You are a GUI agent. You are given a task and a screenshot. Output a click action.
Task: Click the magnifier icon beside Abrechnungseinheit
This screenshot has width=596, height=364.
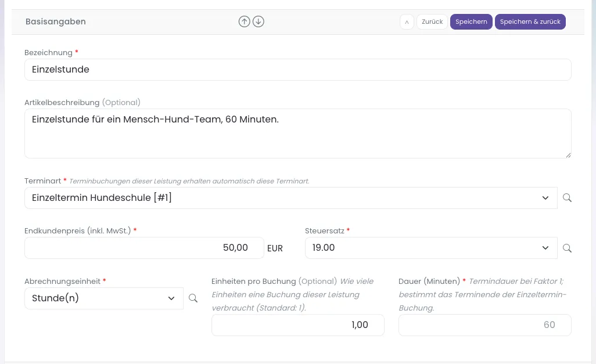pos(193,298)
